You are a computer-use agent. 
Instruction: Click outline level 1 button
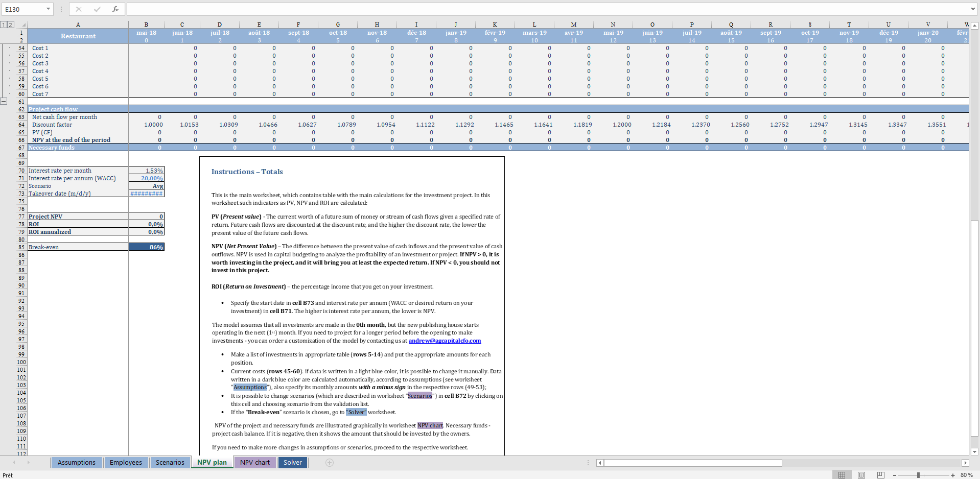point(4,25)
